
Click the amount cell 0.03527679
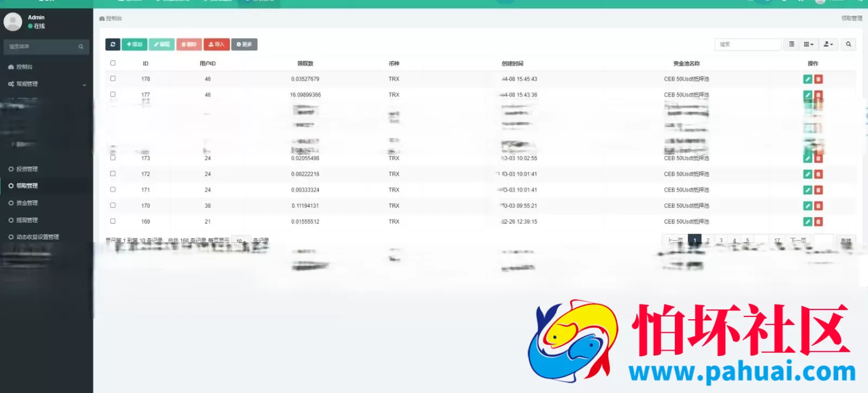[x=305, y=79]
